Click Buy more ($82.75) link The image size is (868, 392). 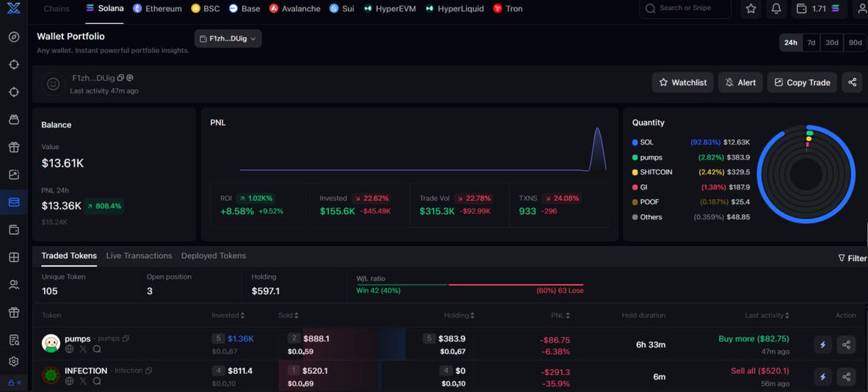click(754, 338)
